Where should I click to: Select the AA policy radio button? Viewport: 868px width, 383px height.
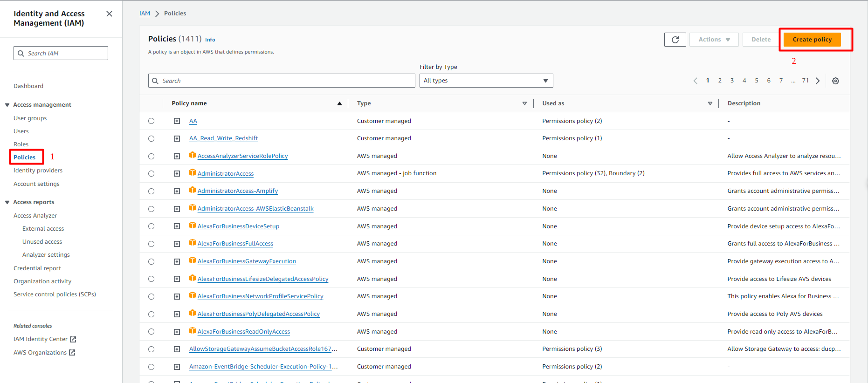151,121
